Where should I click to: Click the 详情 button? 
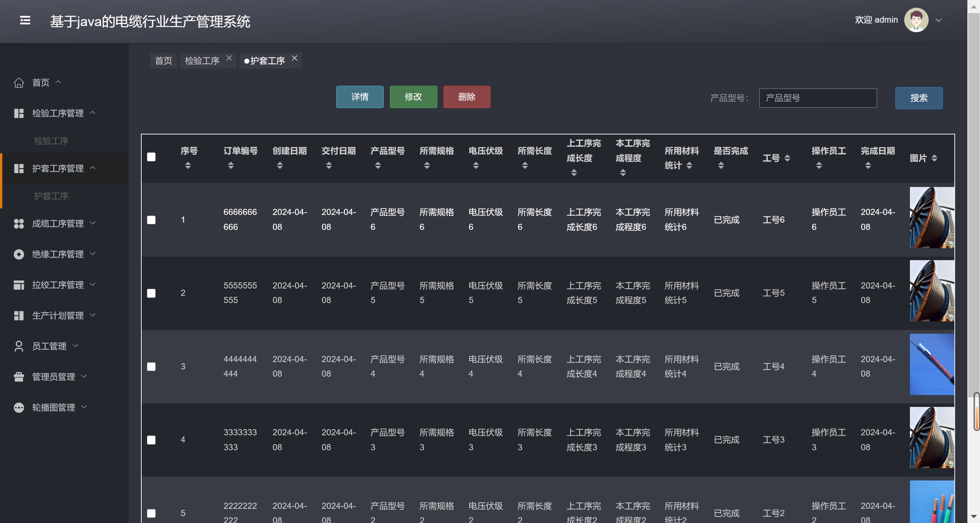360,97
